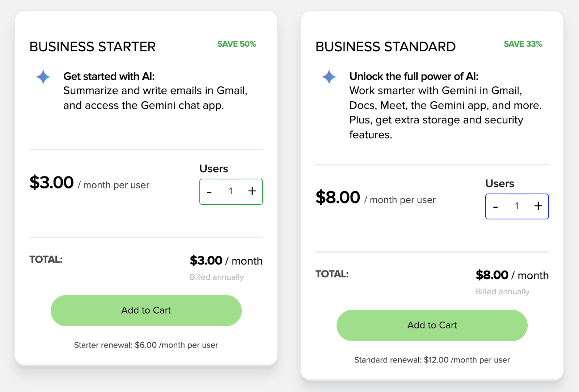Click "Get started with AI:" heading
The width and height of the screenshot is (579, 392).
point(109,76)
